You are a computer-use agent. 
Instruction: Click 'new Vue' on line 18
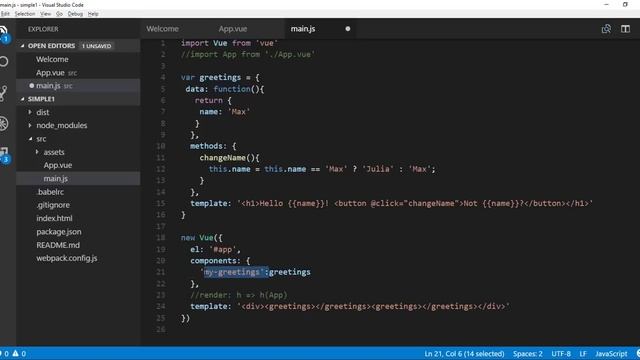click(197, 238)
